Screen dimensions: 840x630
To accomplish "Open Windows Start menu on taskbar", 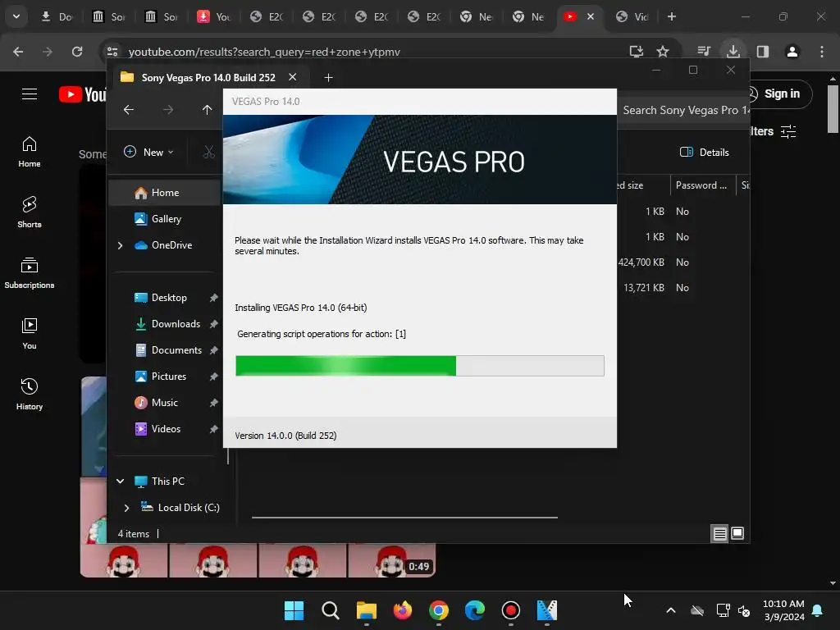I will (x=294, y=610).
